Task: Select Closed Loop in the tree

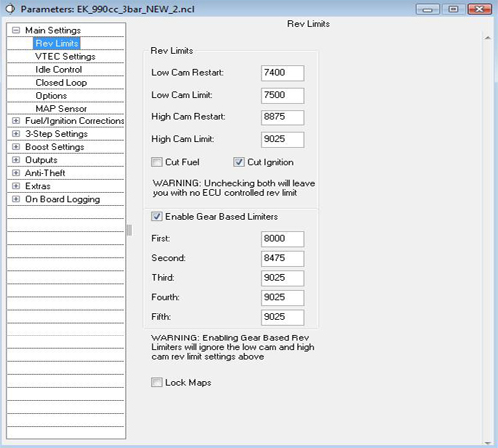Action: coord(61,82)
